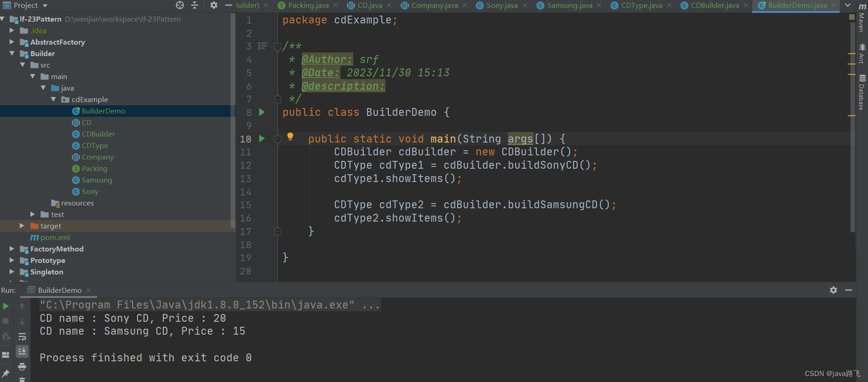Expand the .idea folder
Viewport: 868px width, 382px height.
12,30
